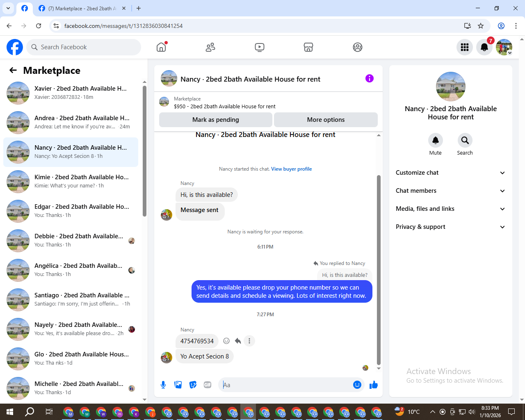This screenshot has width=525, height=420.
Task: Open Debbie's conversation
Action: pyautogui.click(x=71, y=241)
